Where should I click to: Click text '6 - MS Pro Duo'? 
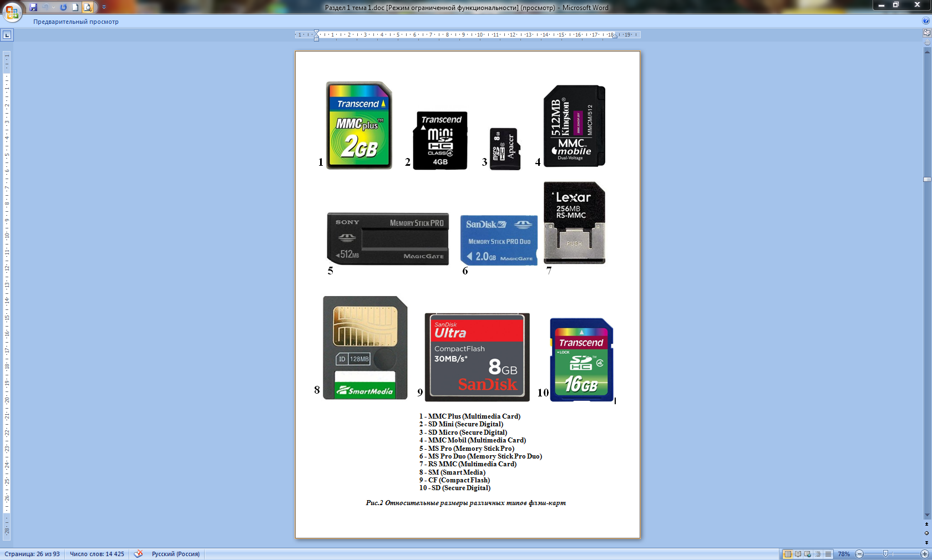(442, 456)
